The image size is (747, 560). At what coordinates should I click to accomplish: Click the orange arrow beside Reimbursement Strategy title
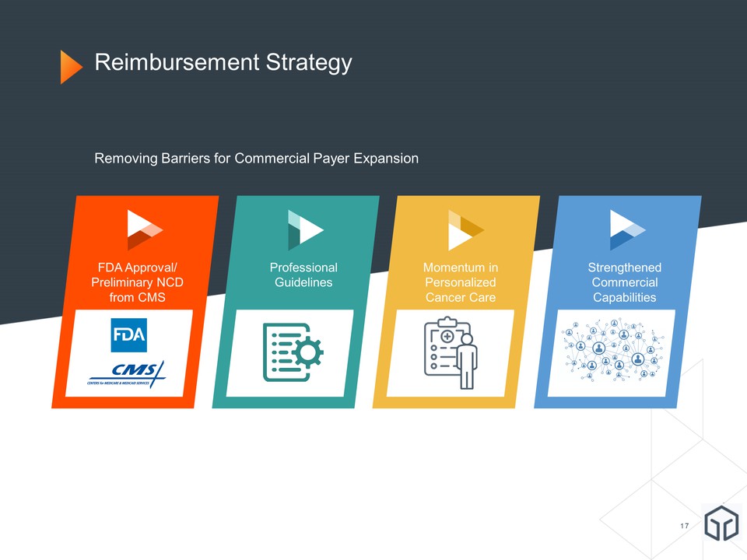click(x=71, y=66)
